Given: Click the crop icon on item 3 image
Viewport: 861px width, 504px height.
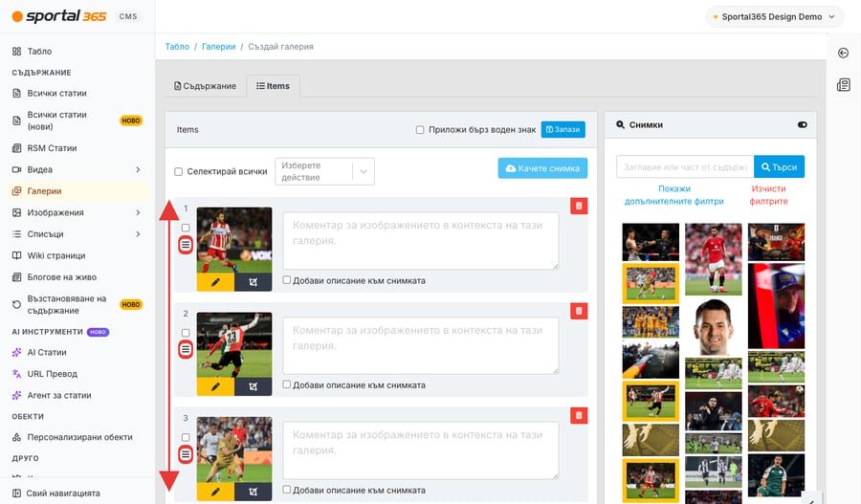Looking at the screenshot, I should [x=254, y=492].
